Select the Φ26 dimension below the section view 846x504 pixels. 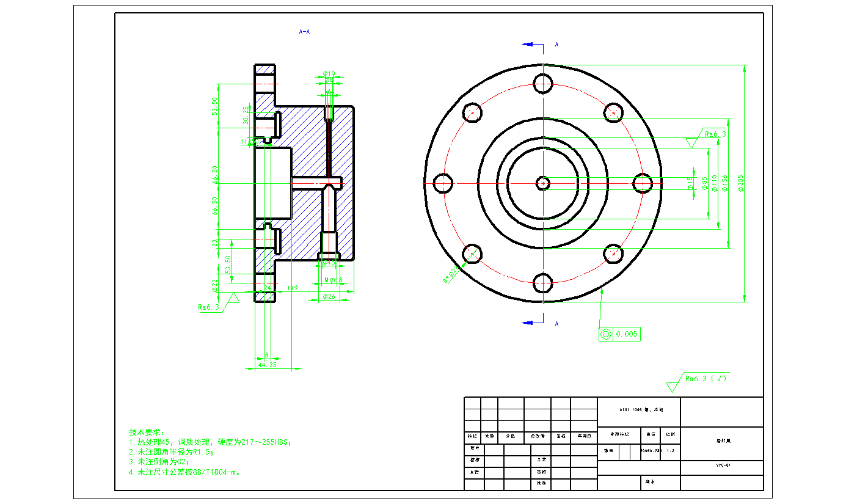pyautogui.click(x=329, y=298)
